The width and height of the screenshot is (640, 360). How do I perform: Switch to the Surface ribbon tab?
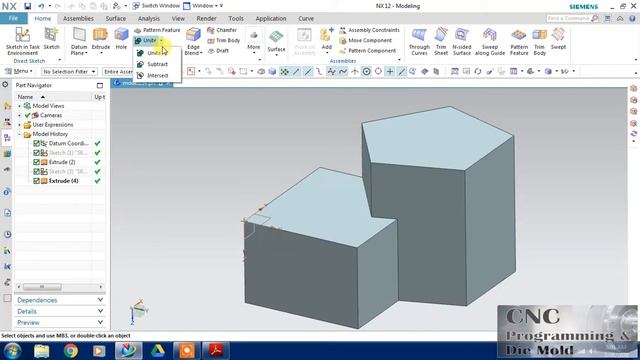click(x=116, y=18)
